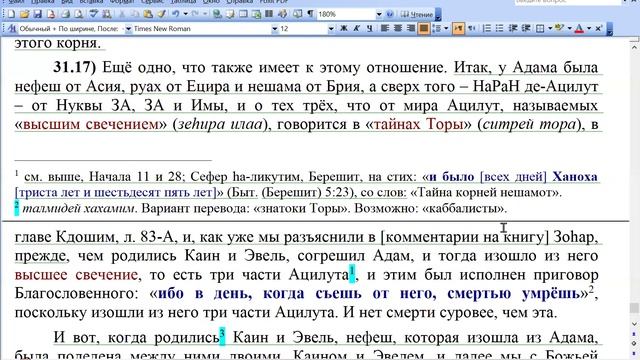
Task: Apply a bulleted list
Action: (499, 28)
